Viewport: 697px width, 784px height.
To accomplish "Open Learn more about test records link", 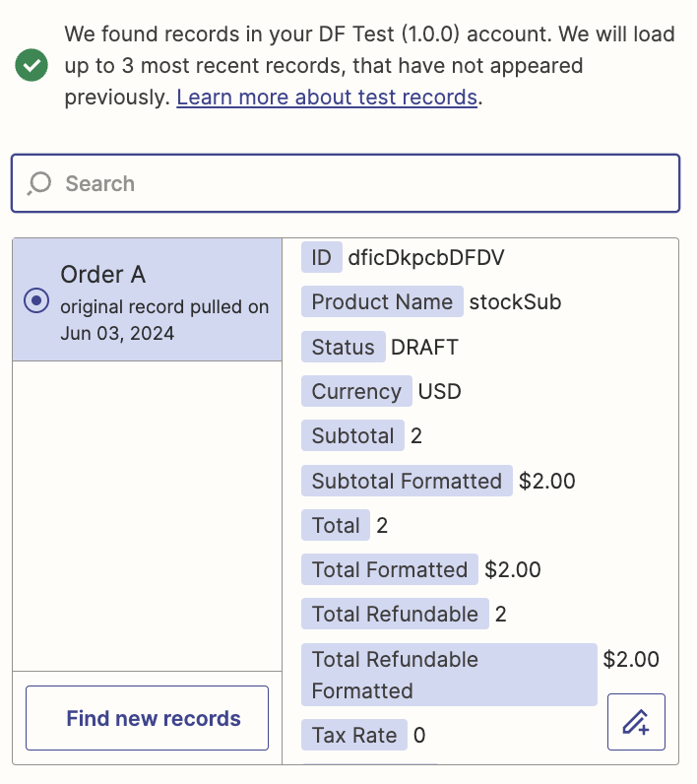I will pos(327,97).
